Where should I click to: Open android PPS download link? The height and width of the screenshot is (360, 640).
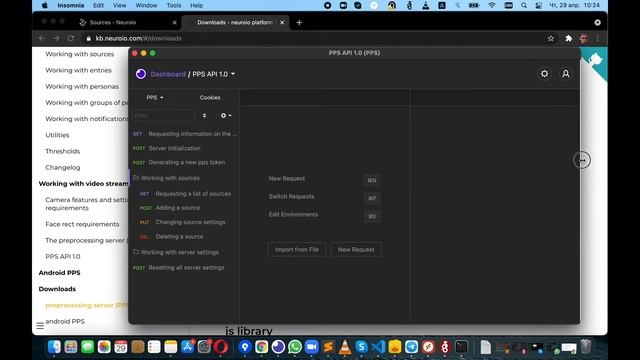pos(65,321)
